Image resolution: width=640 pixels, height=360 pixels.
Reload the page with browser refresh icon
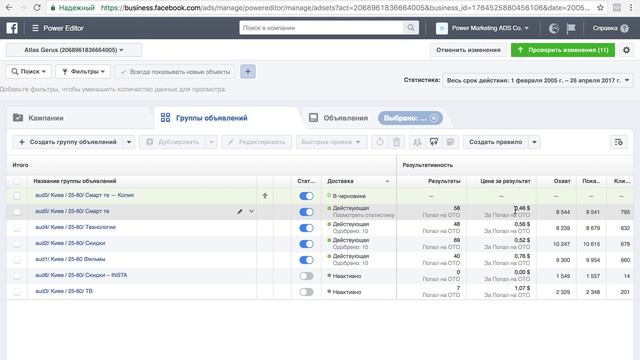[37, 8]
